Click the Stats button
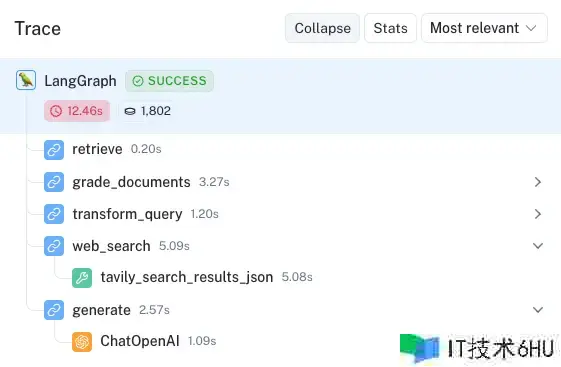Image resolution: width=561 pixels, height=367 pixels. [390, 28]
